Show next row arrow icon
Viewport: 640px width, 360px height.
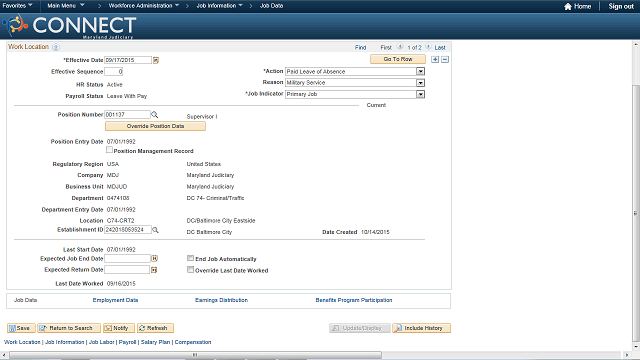428,47
